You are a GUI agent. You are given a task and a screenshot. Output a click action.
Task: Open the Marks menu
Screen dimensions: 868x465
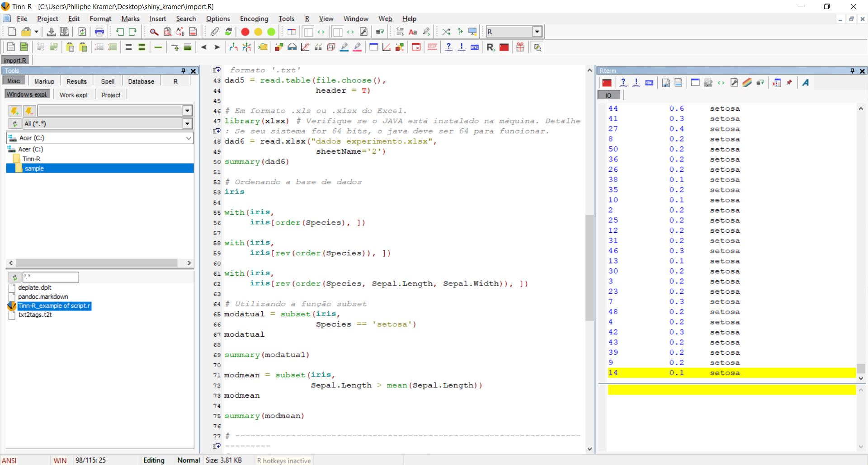tap(130, 19)
